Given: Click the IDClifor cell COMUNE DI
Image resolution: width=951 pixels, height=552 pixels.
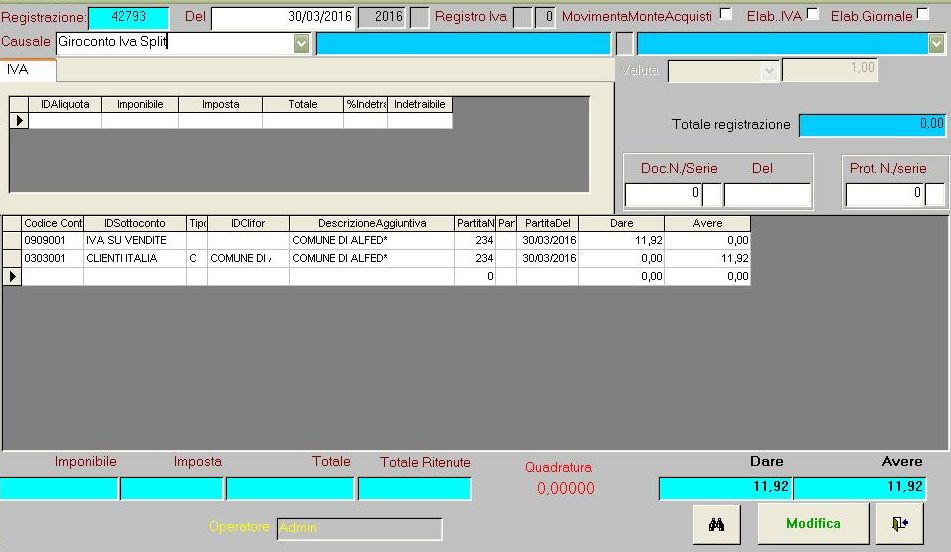Looking at the screenshot, I should point(248,258).
